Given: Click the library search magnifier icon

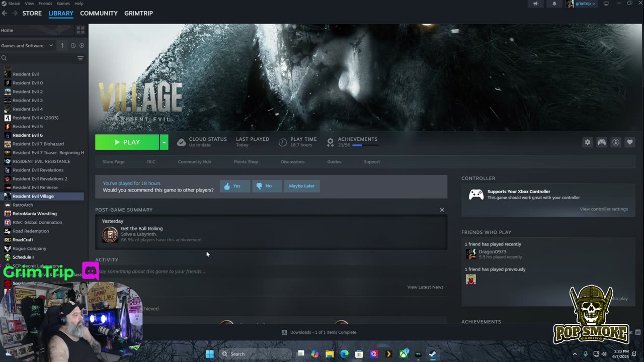Looking at the screenshot, I should 4,58.
